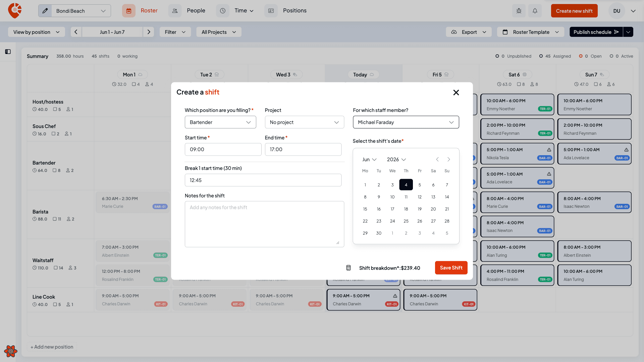Click the Positions ID card icon
The image size is (644, 362).
[x=271, y=11]
